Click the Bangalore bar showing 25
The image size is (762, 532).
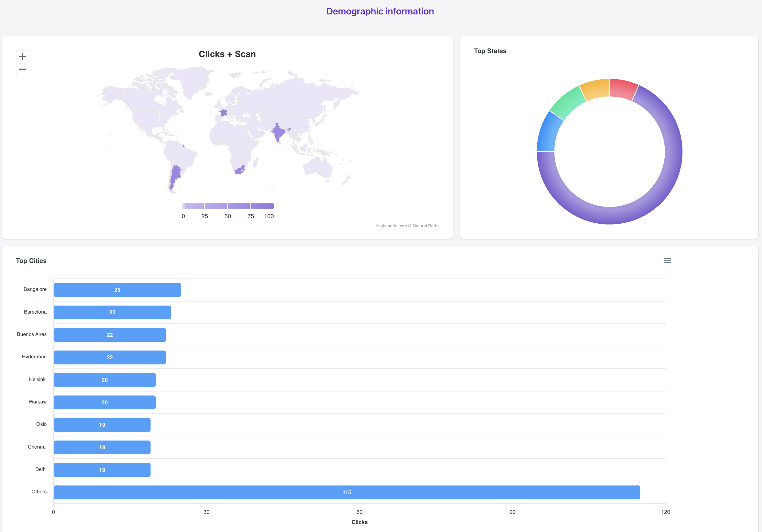pyautogui.click(x=117, y=290)
